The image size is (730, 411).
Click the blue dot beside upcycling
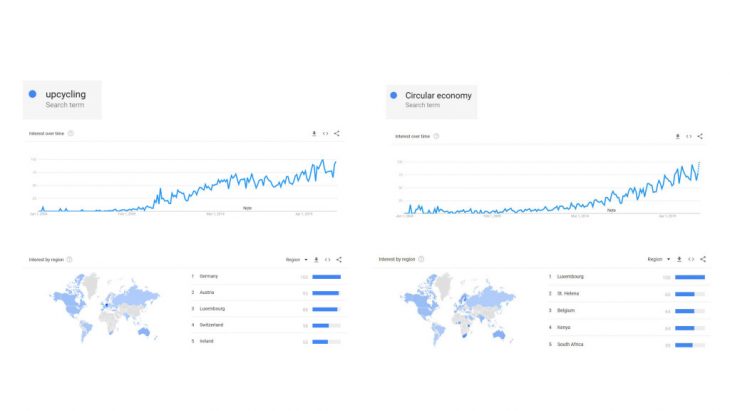coord(33,94)
